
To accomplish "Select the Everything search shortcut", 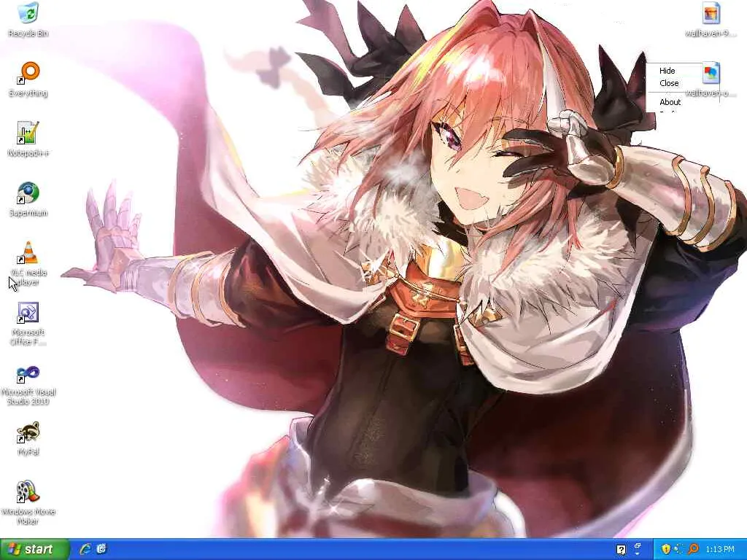I will [28, 79].
